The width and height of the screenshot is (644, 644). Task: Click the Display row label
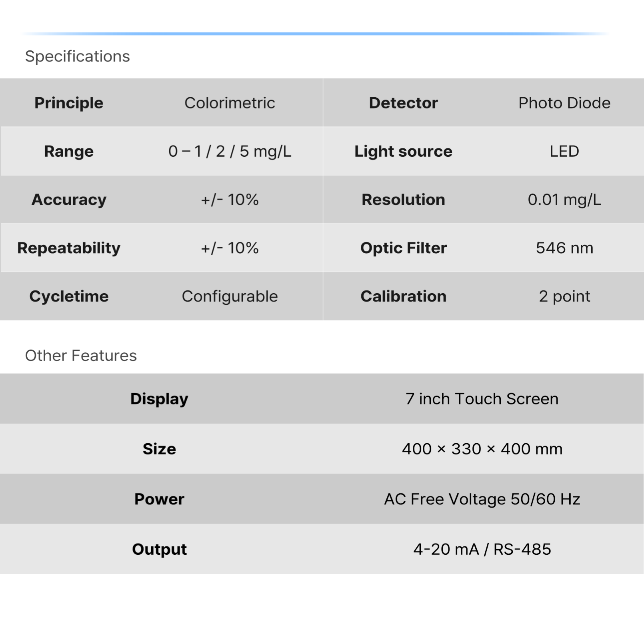click(159, 399)
